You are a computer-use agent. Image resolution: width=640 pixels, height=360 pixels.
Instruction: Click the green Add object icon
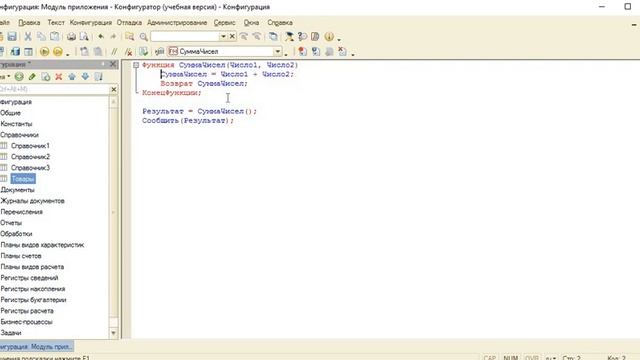(x=19, y=77)
